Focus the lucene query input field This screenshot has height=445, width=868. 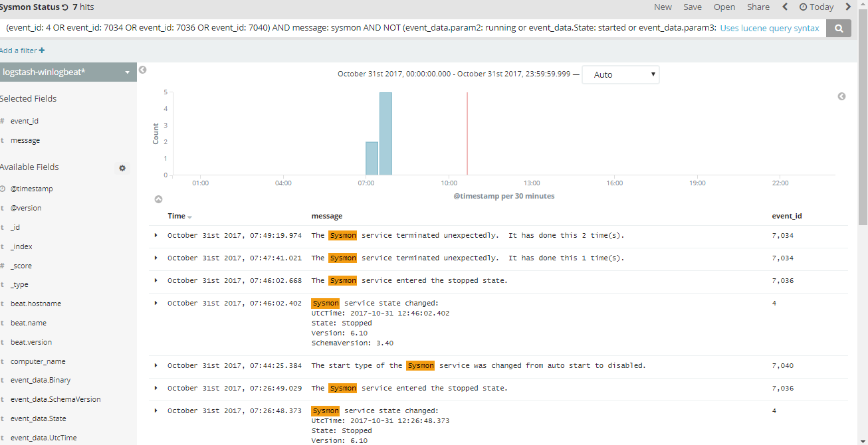click(x=360, y=29)
